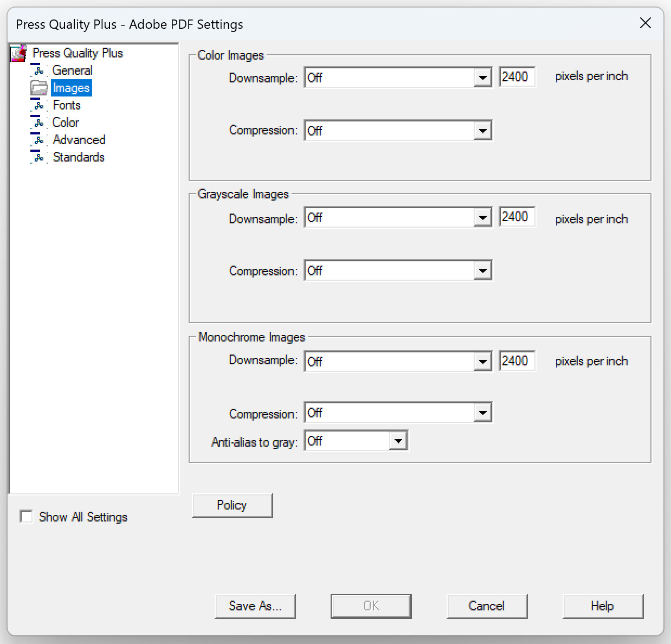Click the Cancel button

[x=487, y=606]
